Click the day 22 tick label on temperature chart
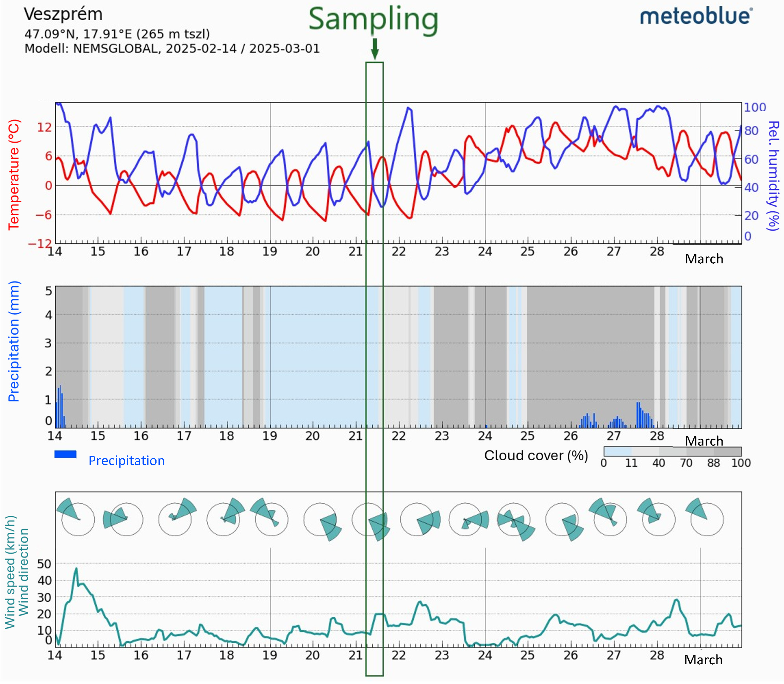 pos(398,252)
